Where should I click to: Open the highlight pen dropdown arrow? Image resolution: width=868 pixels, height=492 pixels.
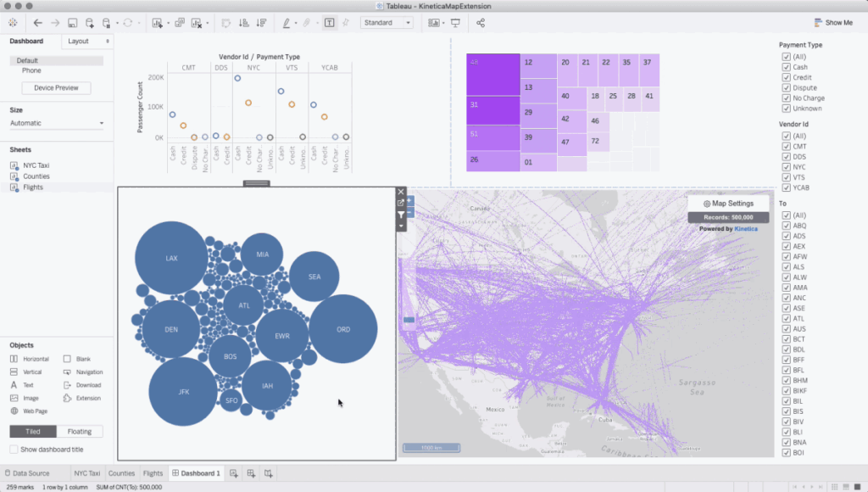coord(296,23)
